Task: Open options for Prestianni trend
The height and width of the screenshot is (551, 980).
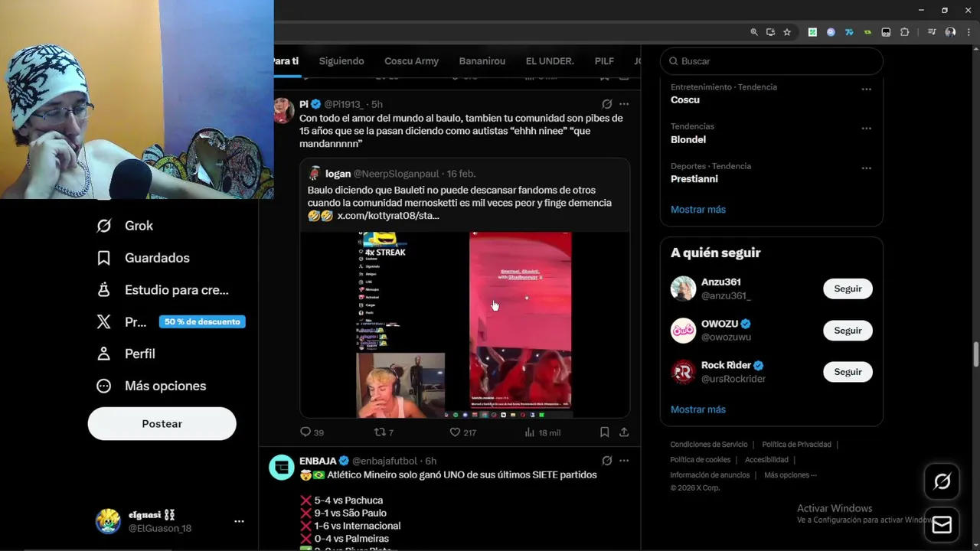Action: [866, 168]
